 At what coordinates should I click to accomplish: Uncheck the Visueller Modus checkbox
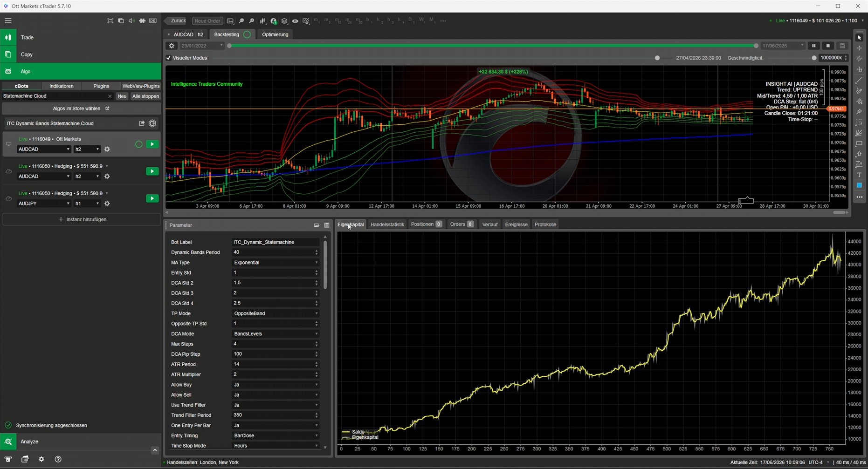168,58
